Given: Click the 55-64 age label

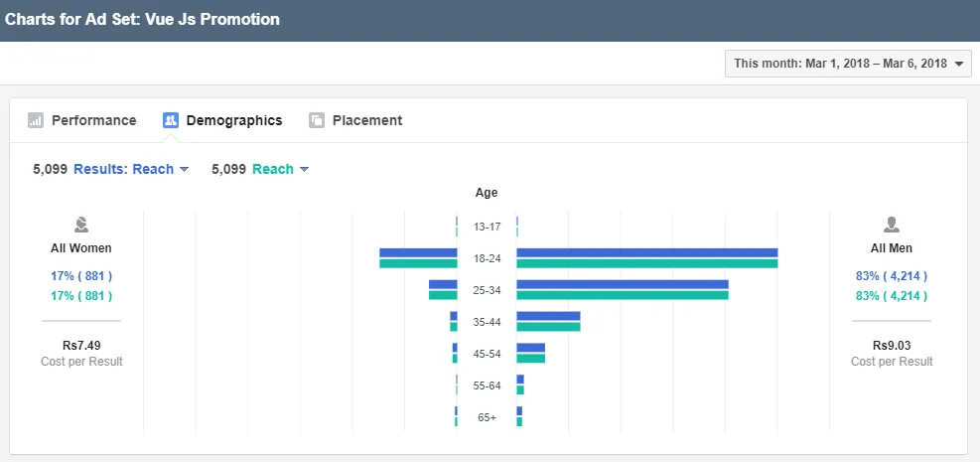Looking at the screenshot, I should coord(487,385).
